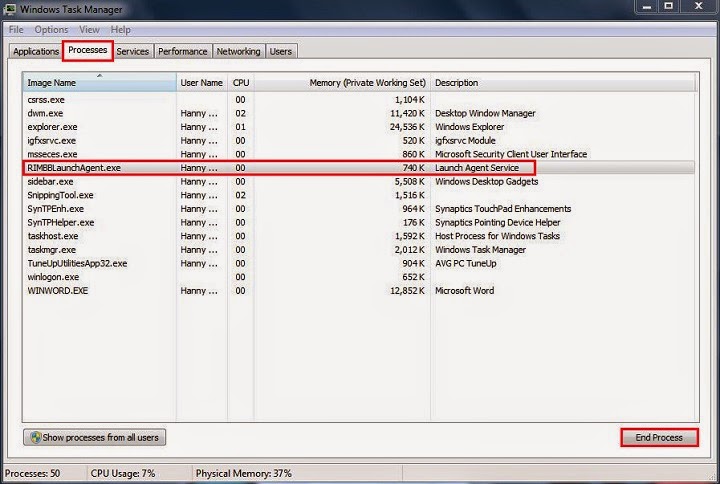Click the AVG PC TuneUp description
The height and width of the screenshot is (484, 720).
pyautogui.click(x=465, y=264)
